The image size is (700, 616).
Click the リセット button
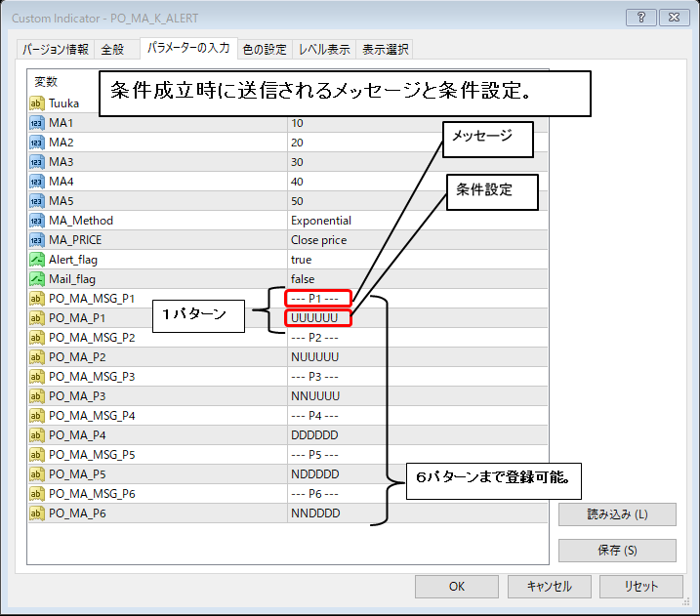[x=641, y=587]
